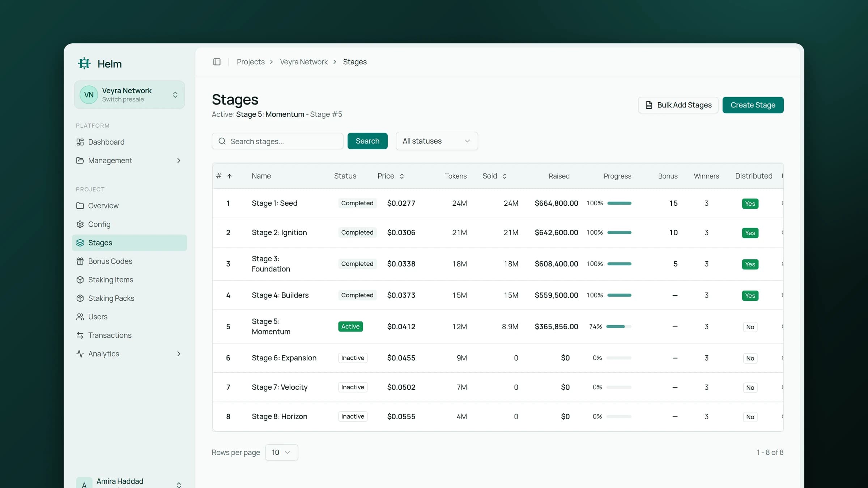Screen dimensions: 868x488
Task: Click the Transactions arrows icon
Action: (x=80, y=335)
